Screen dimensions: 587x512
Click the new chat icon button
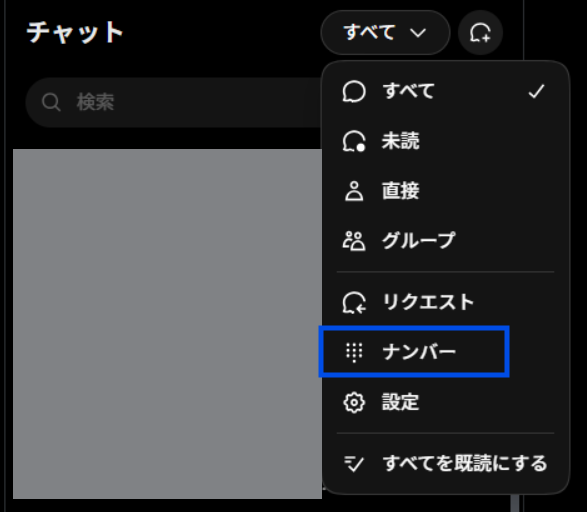pyautogui.click(x=480, y=33)
